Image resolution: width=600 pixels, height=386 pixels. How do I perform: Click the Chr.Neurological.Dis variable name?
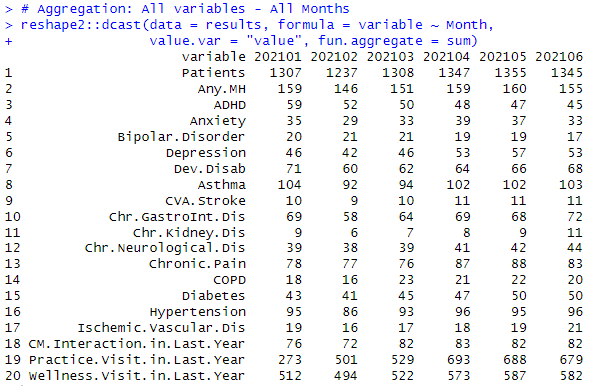(165, 248)
